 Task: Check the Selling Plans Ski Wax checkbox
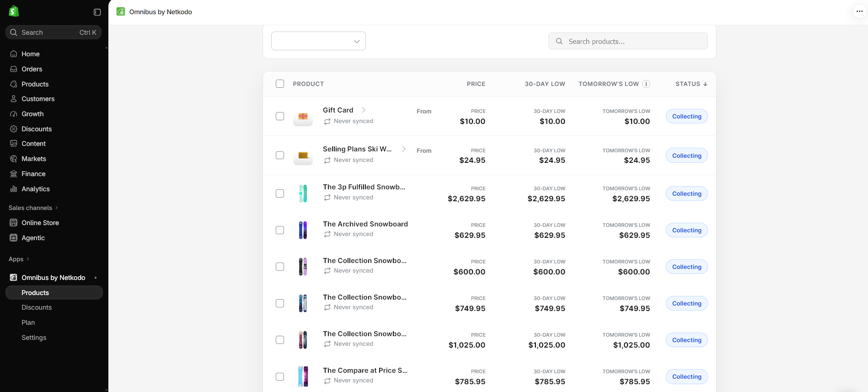pos(280,156)
